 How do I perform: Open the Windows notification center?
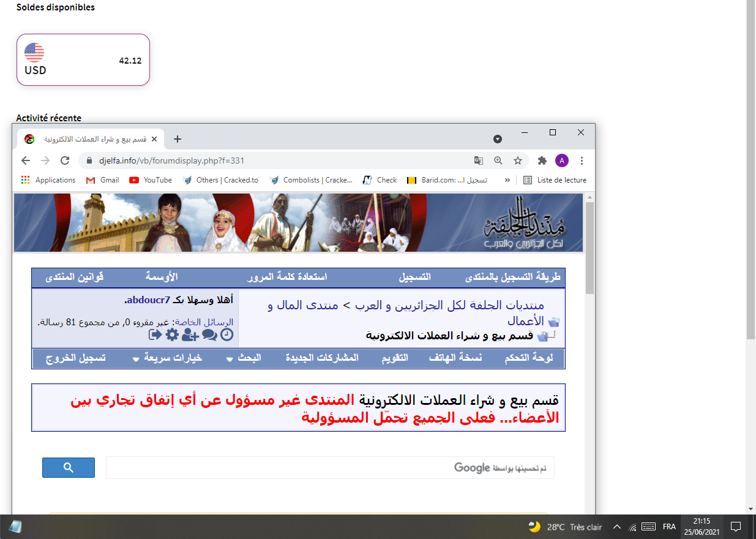(x=736, y=527)
